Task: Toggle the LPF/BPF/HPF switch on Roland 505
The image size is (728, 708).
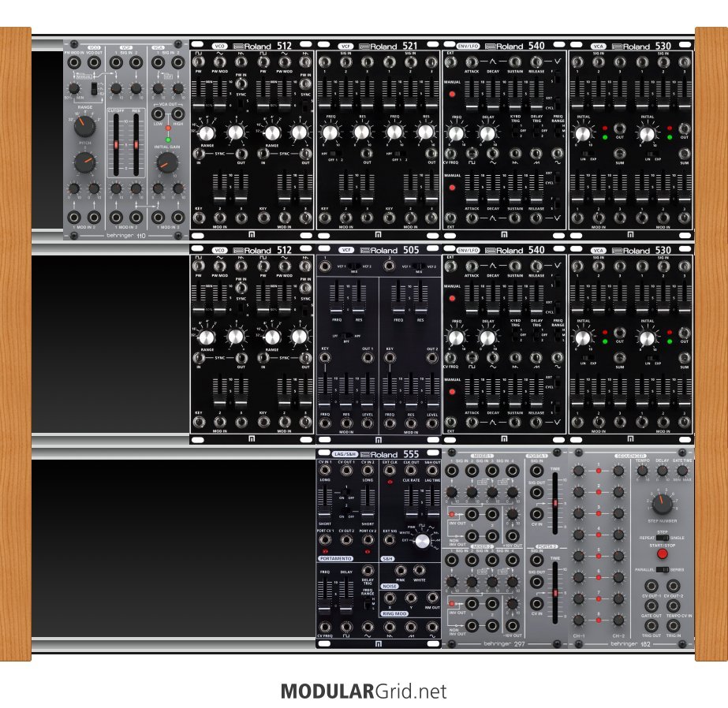Action: pyautogui.click(x=346, y=335)
